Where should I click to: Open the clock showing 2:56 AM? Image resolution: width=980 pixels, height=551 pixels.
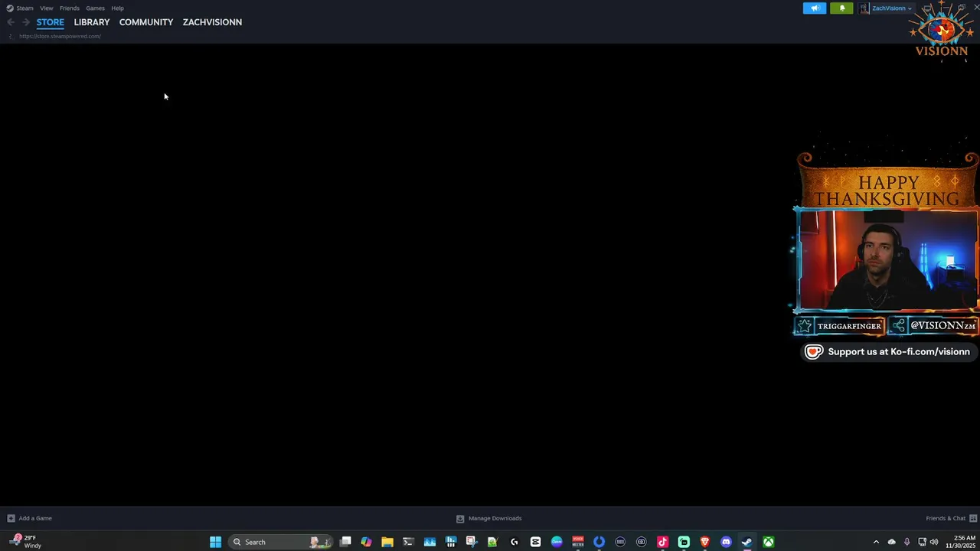click(962, 542)
